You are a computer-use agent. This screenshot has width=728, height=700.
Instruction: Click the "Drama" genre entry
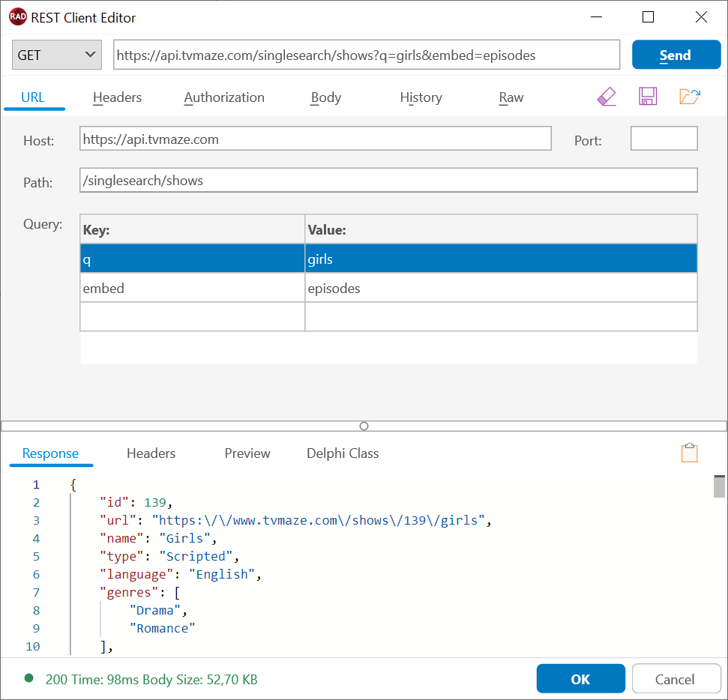[158, 610]
